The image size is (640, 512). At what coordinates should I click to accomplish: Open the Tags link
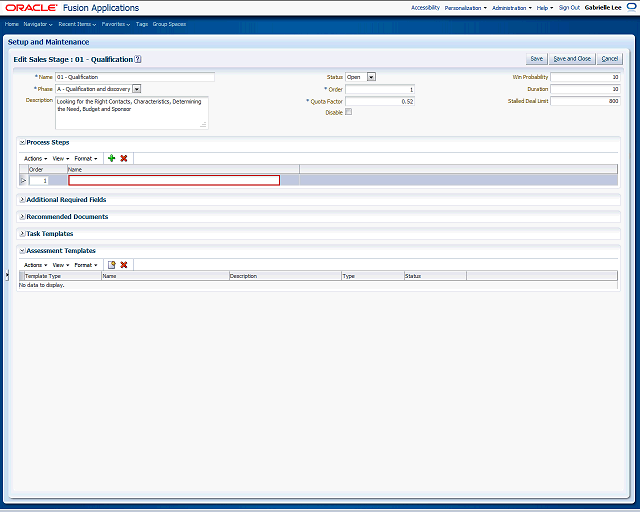pos(142,24)
